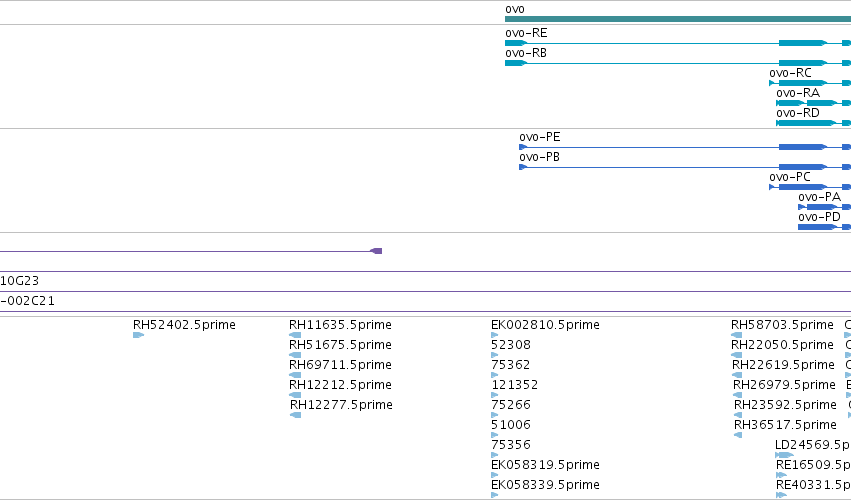Select the ovo-PB protein label
Viewport: 851px width, 500px height.
pyautogui.click(x=539, y=157)
